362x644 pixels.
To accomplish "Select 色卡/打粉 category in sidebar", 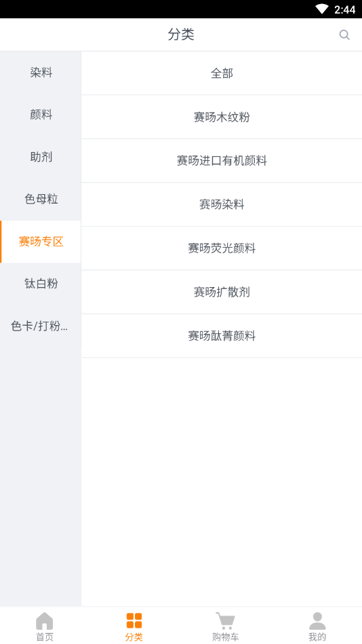I will [x=41, y=326].
